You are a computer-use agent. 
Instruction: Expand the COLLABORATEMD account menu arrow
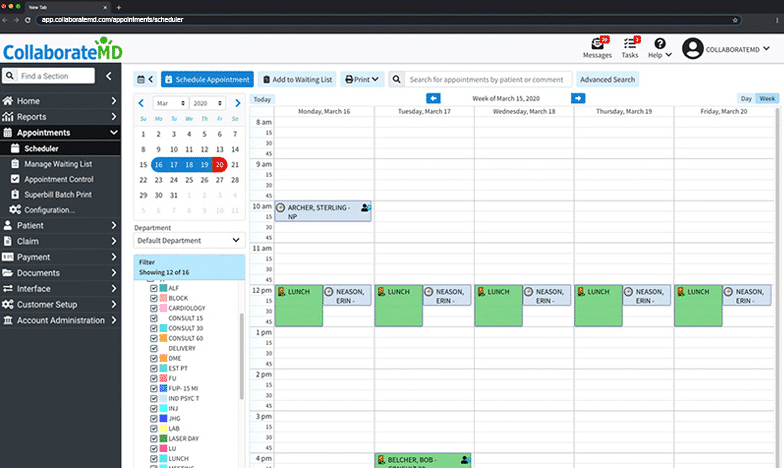[766, 48]
